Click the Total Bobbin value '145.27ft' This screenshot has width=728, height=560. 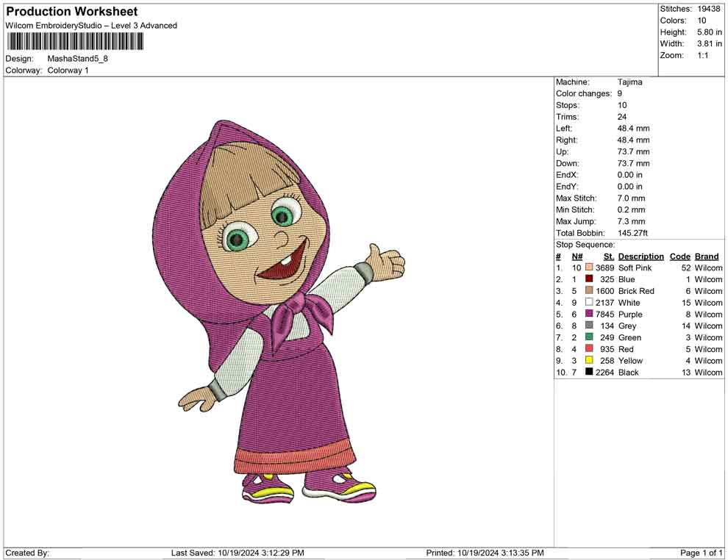[x=632, y=233]
